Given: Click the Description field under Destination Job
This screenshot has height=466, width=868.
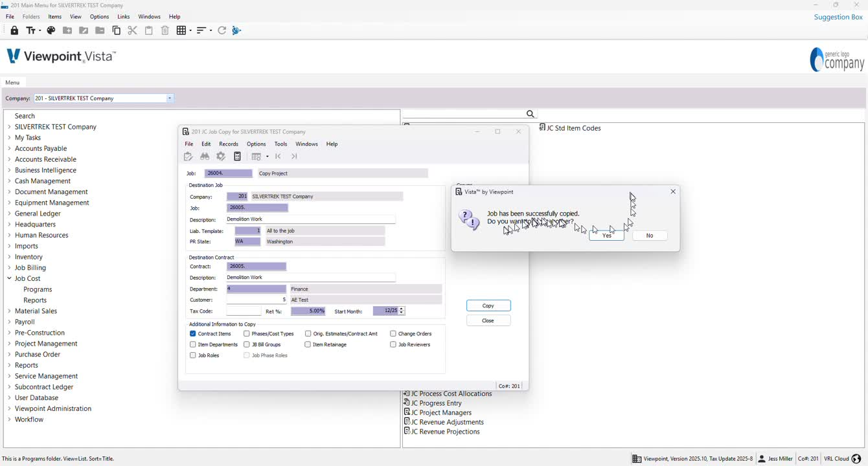Looking at the screenshot, I should (310, 219).
